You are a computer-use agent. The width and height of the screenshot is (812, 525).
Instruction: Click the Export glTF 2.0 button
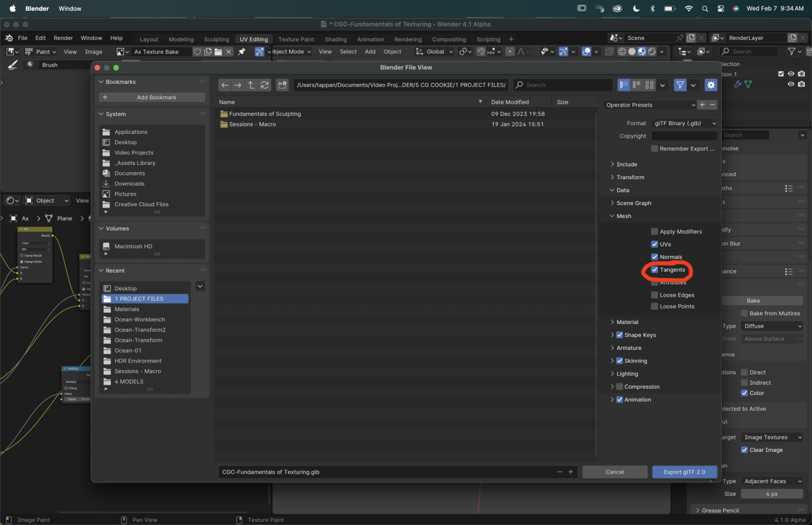coord(684,472)
